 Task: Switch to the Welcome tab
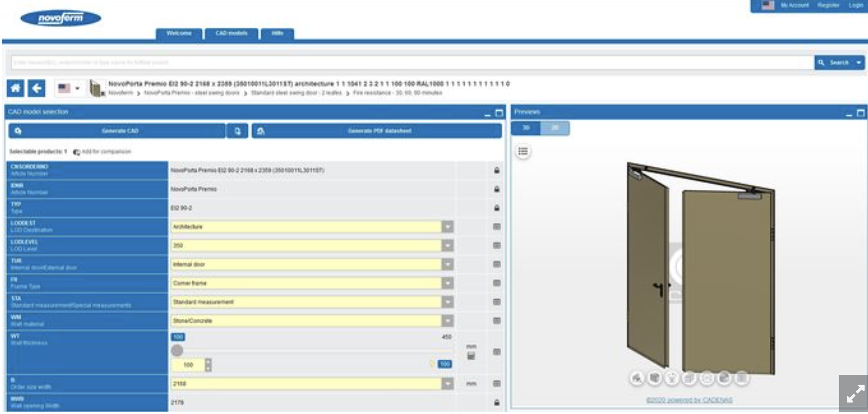point(179,34)
